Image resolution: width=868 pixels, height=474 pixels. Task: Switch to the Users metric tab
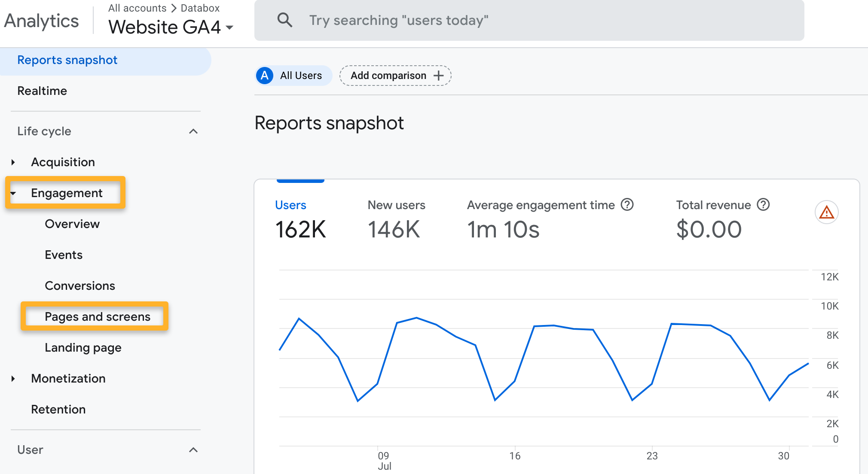coord(290,205)
